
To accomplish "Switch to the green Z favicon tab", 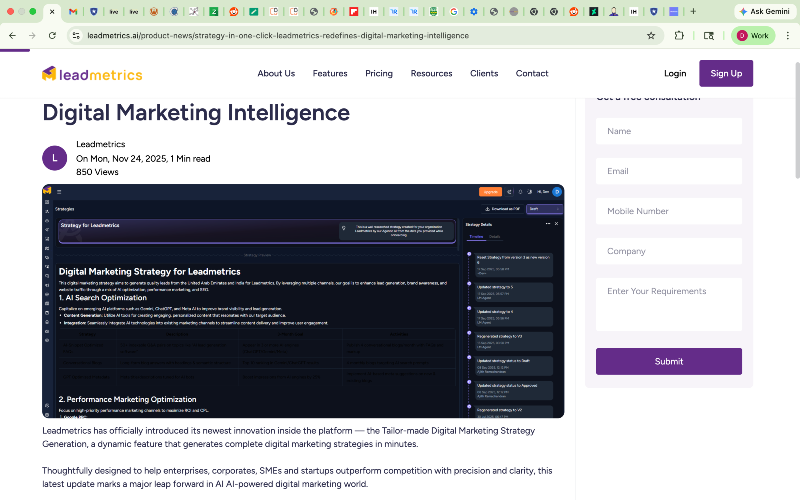I will [214, 11].
